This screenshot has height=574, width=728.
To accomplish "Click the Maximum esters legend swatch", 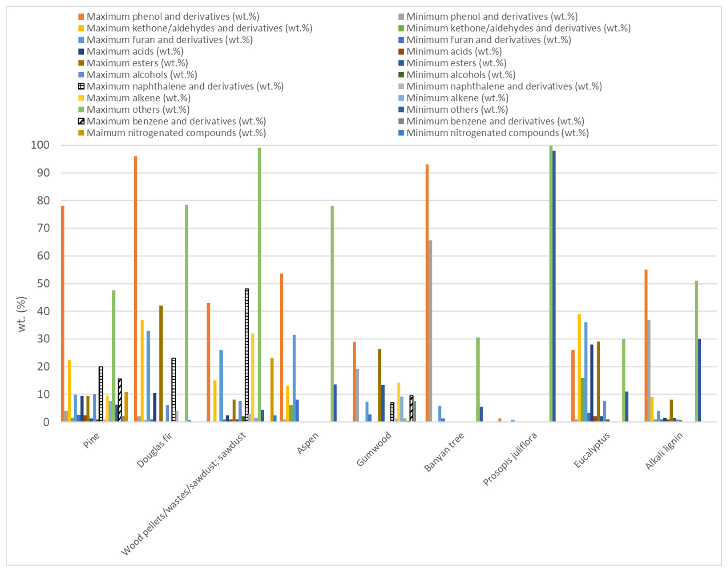I will click(81, 63).
